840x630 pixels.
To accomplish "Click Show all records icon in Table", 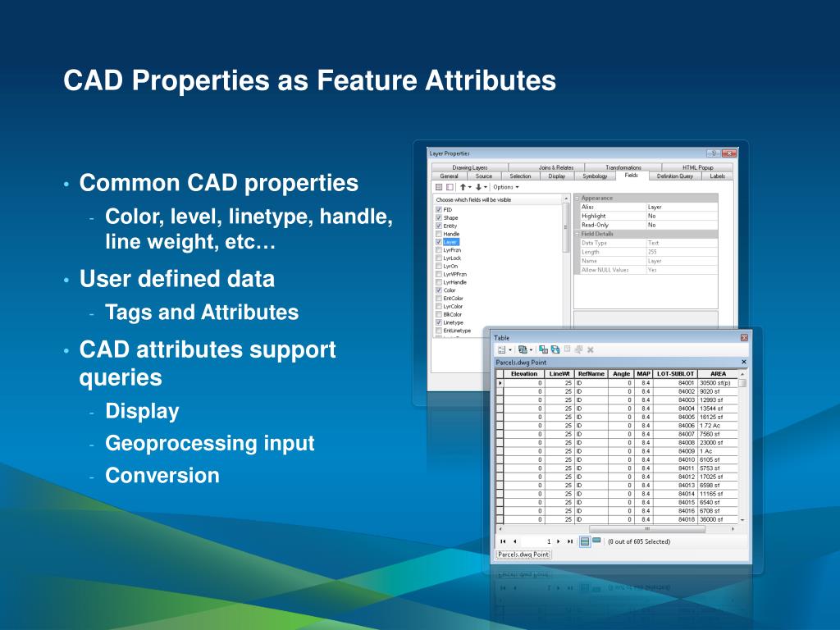I will (x=585, y=541).
